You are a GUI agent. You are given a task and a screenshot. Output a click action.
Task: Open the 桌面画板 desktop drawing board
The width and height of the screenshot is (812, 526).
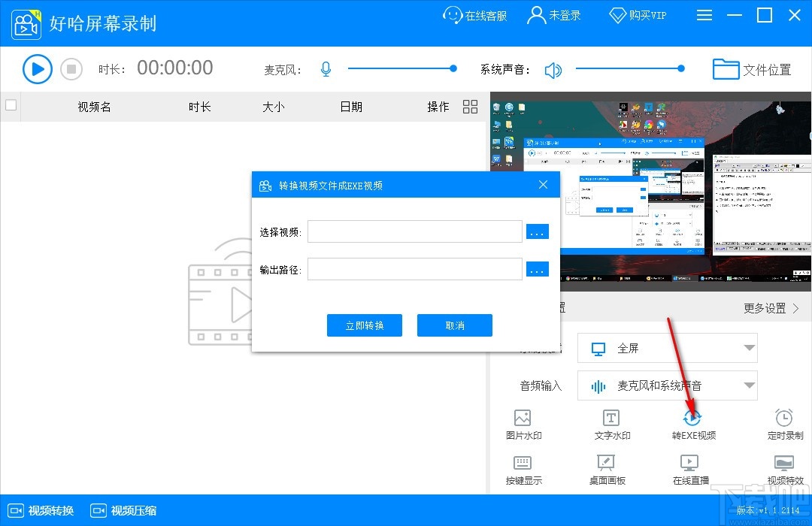point(607,470)
